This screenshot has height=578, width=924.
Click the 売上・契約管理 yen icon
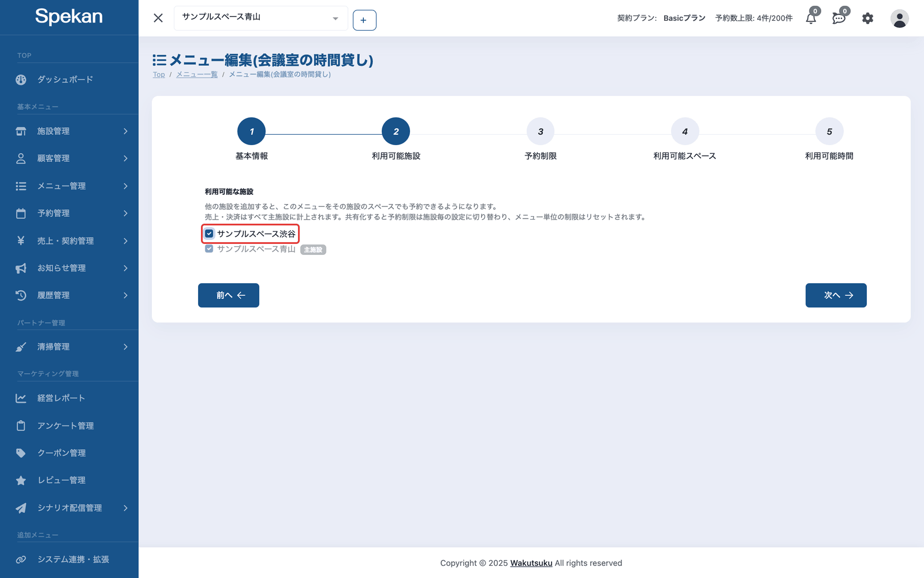[x=21, y=240]
